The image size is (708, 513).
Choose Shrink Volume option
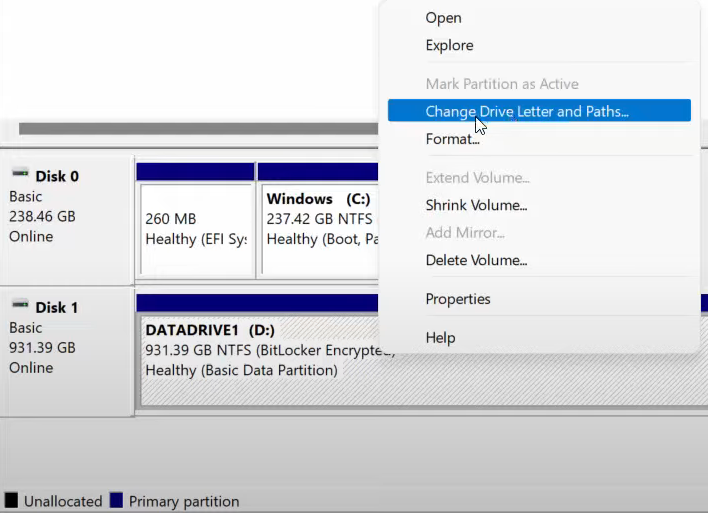[x=476, y=205]
